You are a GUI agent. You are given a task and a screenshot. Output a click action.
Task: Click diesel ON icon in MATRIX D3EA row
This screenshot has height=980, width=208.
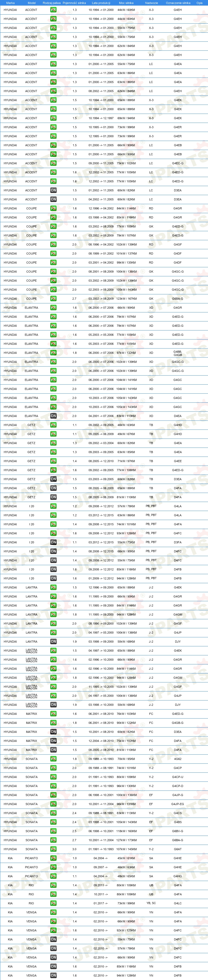53,732
